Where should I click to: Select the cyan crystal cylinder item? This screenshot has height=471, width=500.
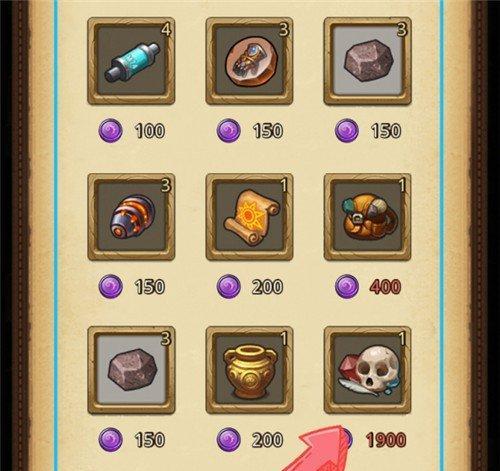click(x=131, y=61)
